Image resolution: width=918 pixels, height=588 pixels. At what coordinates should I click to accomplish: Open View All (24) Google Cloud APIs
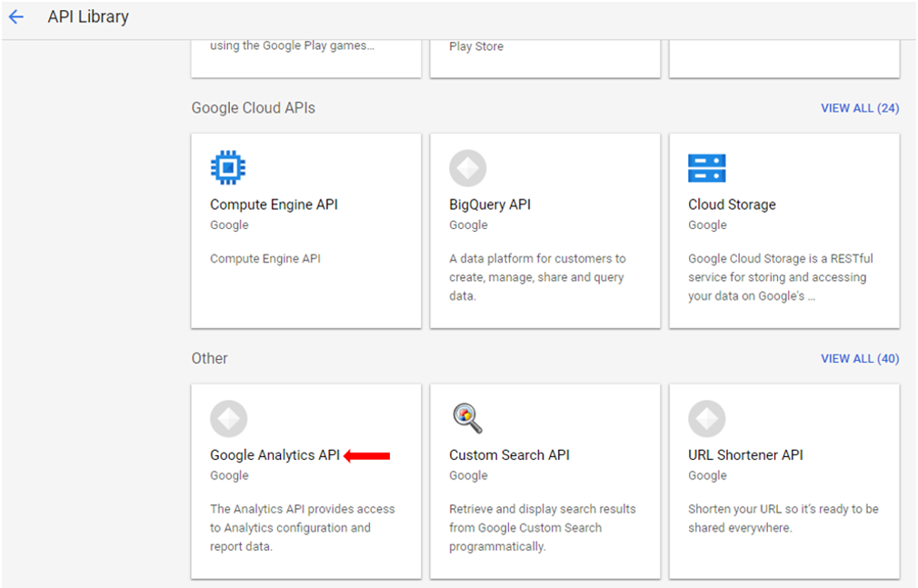pyautogui.click(x=859, y=108)
